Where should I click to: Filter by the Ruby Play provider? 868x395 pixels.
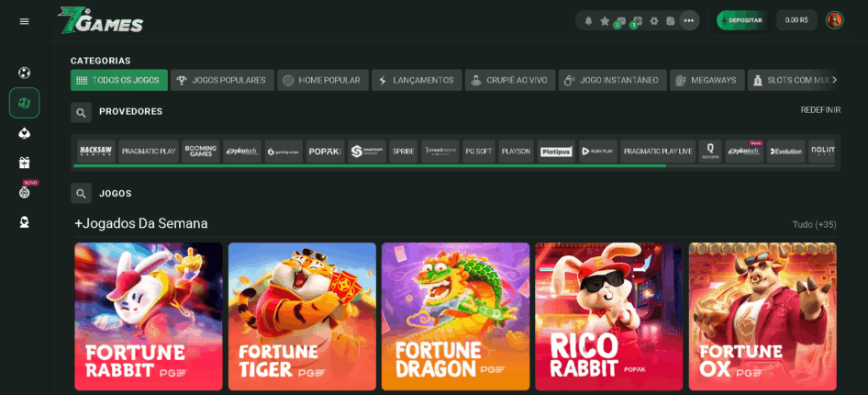pyautogui.click(x=598, y=152)
